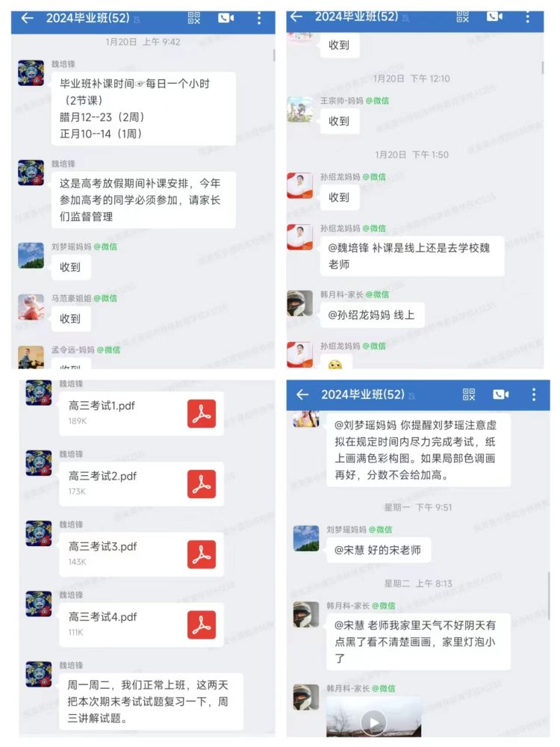This screenshot has width=560, height=747.
Task: Select the message '@孙绍龙妈妈 线上'
Action: (x=373, y=315)
